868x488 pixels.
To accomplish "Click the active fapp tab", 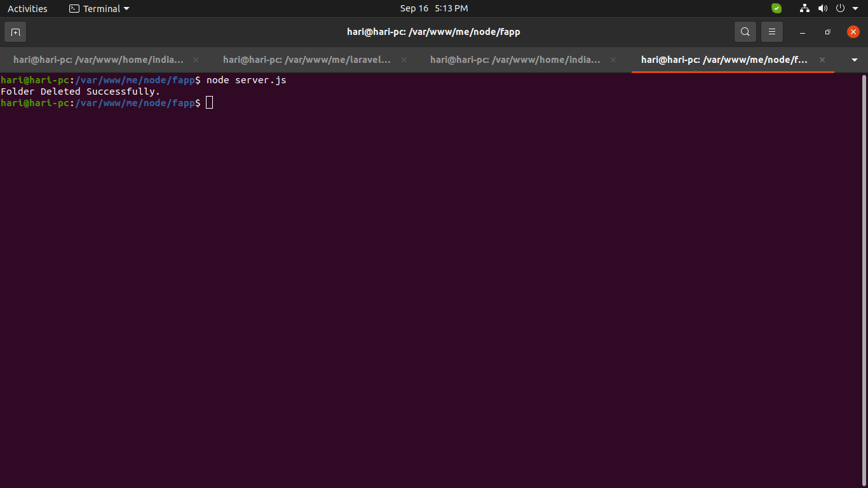I will 724,59.
